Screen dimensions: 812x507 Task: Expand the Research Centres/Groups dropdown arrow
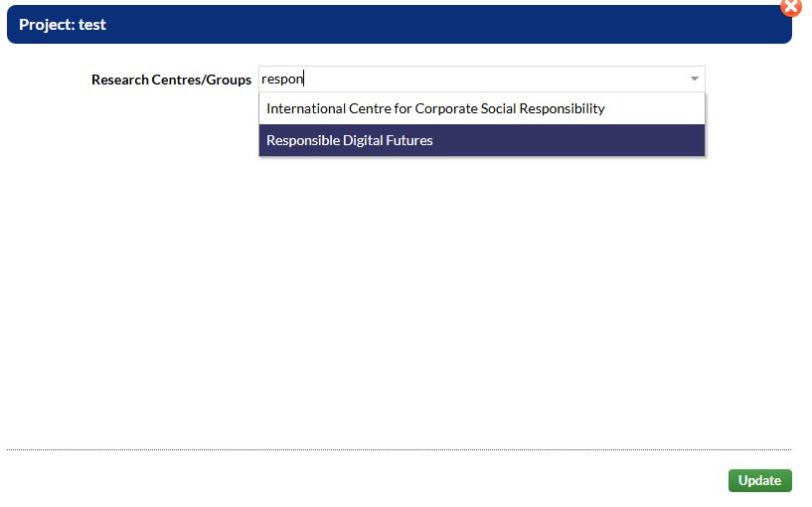point(694,79)
